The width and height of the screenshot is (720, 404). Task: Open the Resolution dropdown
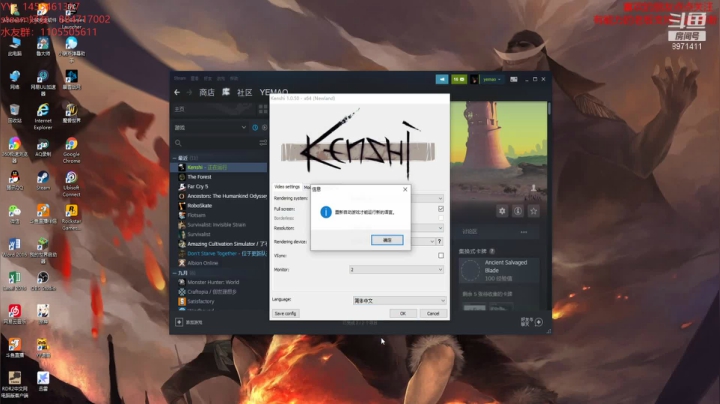(427, 228)
